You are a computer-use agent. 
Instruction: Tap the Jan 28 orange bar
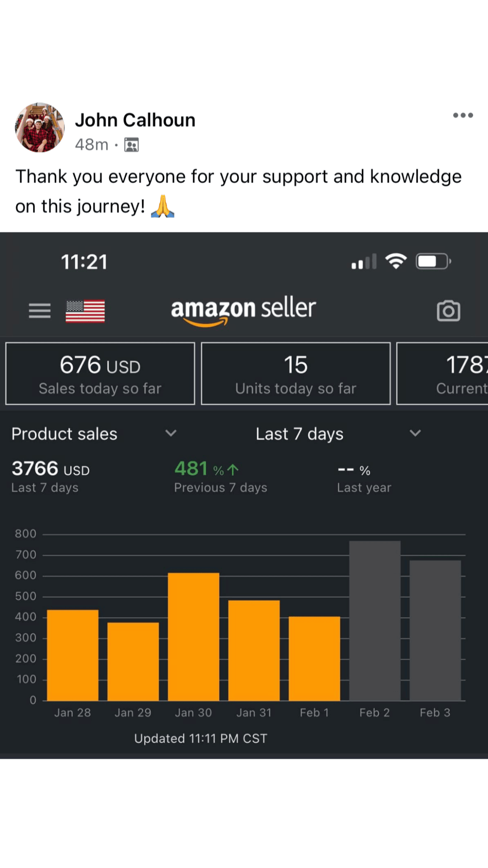72,655
